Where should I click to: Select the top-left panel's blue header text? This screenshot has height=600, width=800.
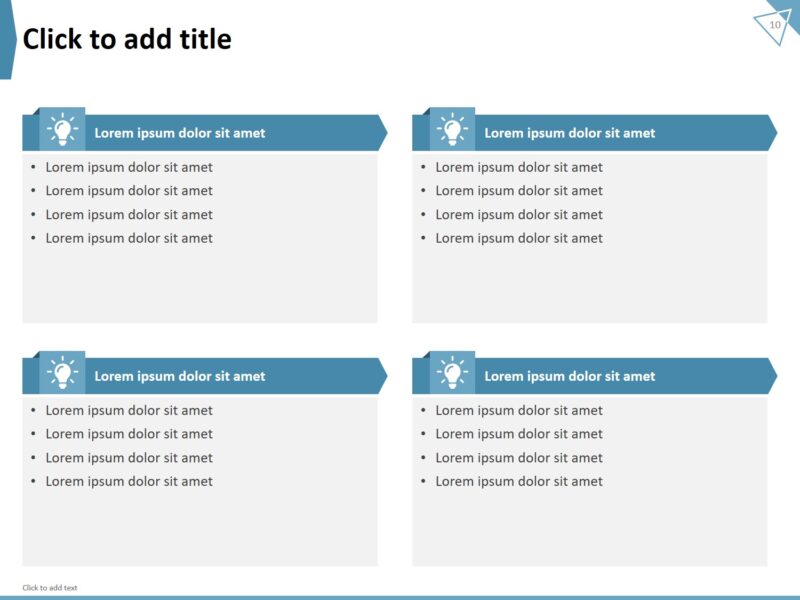[x=180, y=133]
